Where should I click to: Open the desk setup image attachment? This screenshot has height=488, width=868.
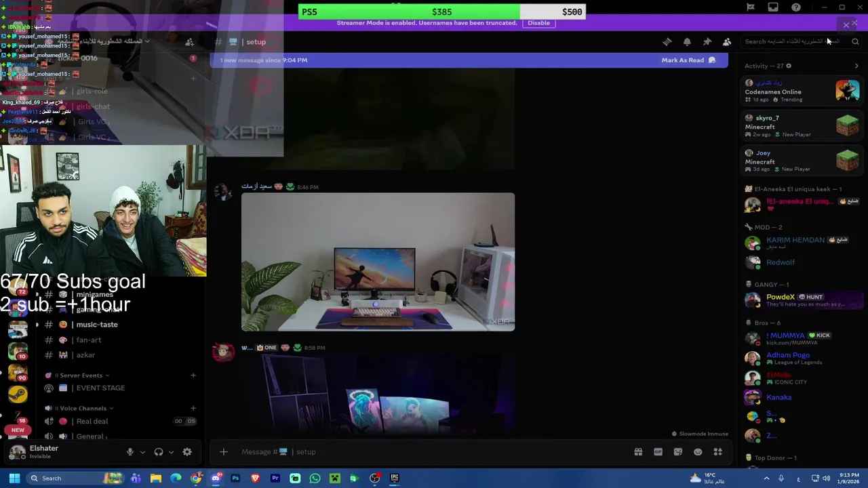pyautogui.click(x=378, y=262)
